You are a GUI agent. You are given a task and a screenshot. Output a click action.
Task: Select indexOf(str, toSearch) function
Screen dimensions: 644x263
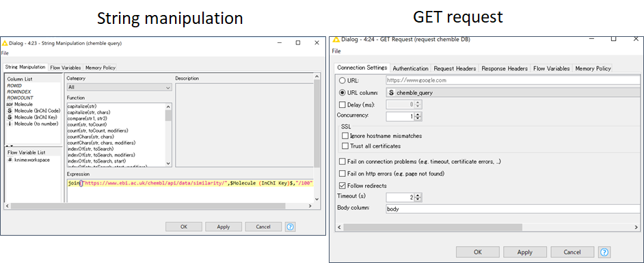coord(90,148)
